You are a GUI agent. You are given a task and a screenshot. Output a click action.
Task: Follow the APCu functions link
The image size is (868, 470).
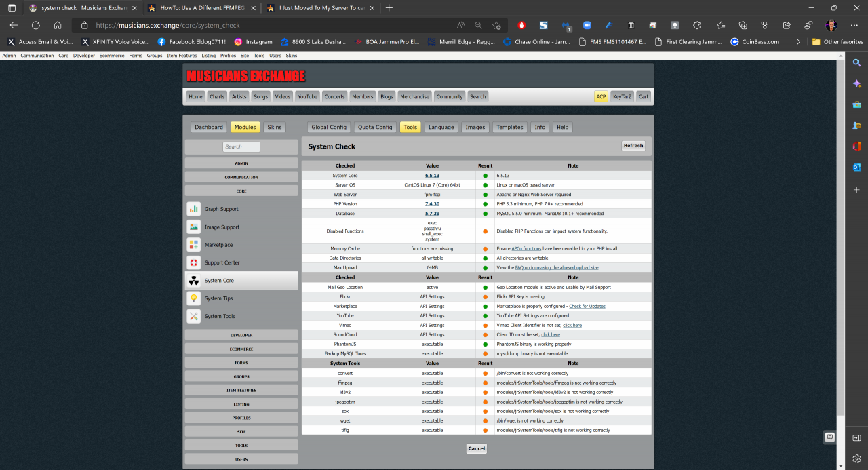(x=526, y=249)
